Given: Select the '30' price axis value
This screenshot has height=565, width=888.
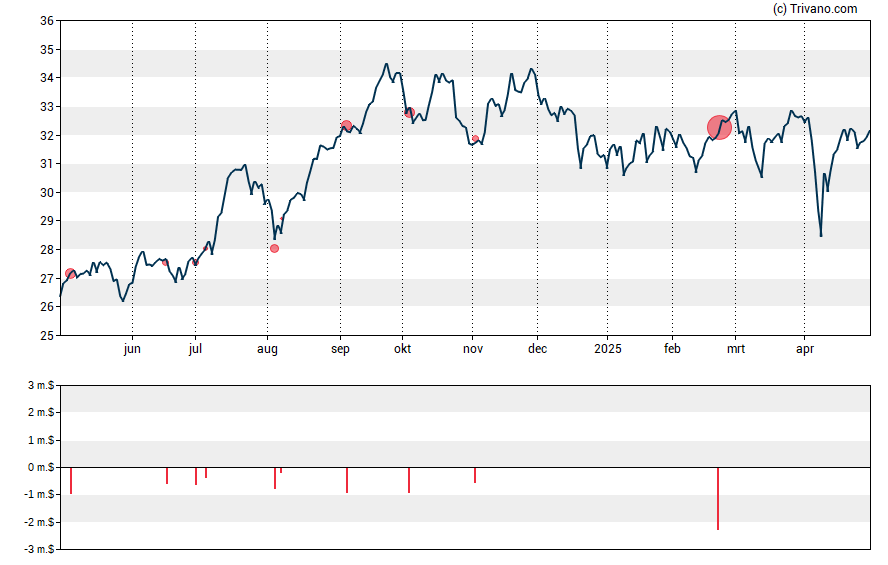Looking at the screenshot, I should 47,192.
